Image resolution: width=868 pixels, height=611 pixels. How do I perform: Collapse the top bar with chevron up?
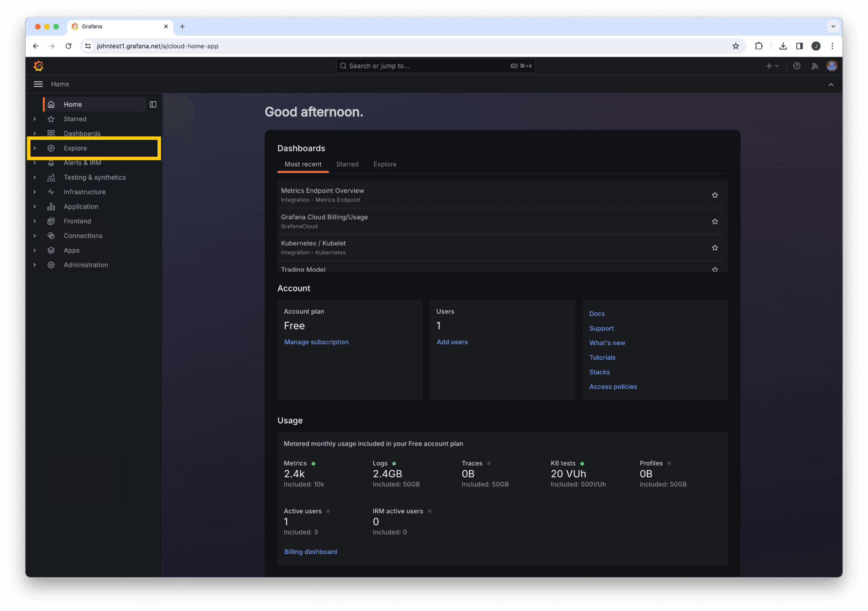831,85
